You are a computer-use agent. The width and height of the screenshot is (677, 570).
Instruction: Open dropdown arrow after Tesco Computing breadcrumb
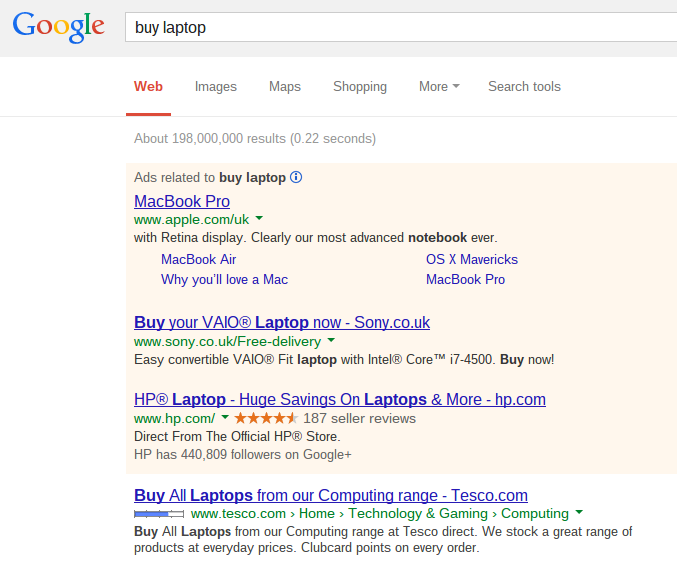coord(579,512)
